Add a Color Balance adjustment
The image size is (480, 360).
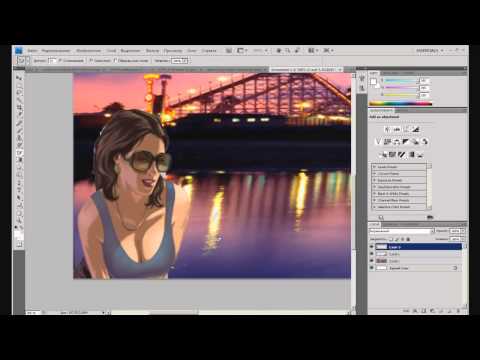tap(396, 142)
